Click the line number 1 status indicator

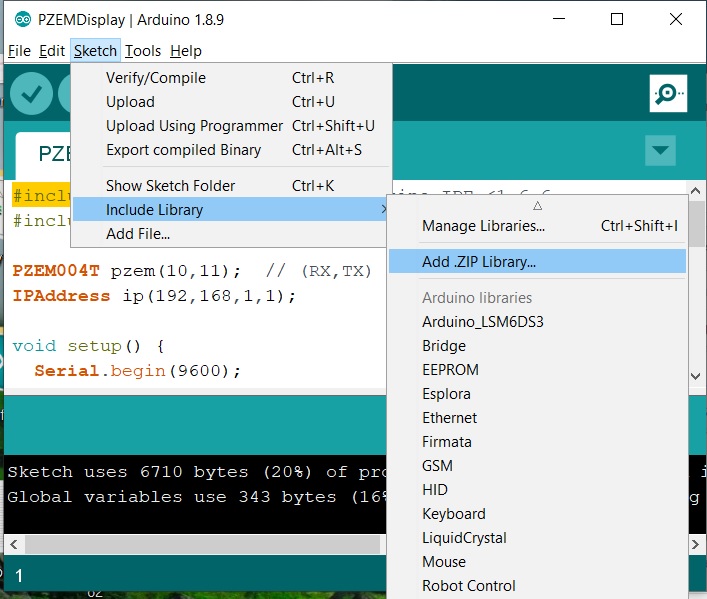click(19, 576)
